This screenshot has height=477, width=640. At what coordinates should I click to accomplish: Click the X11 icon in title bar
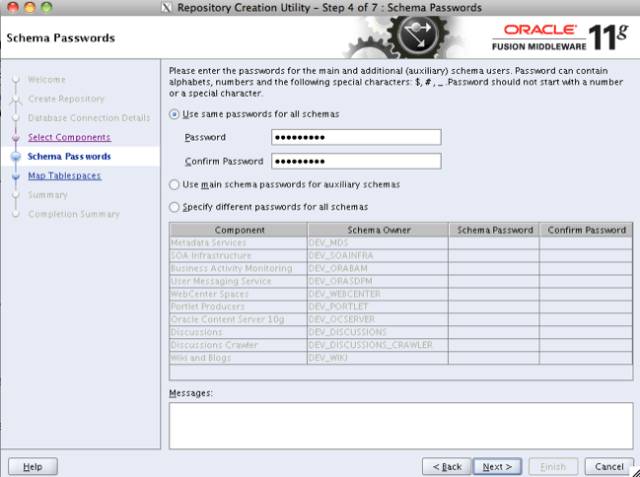pos(167,8)
